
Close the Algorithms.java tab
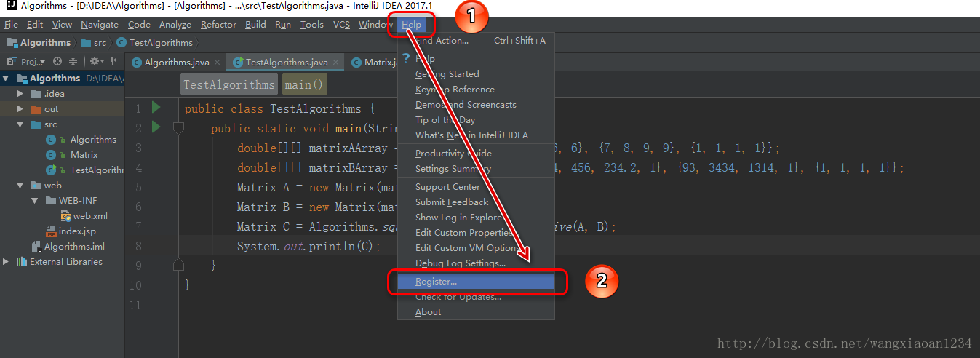(217, 63)
